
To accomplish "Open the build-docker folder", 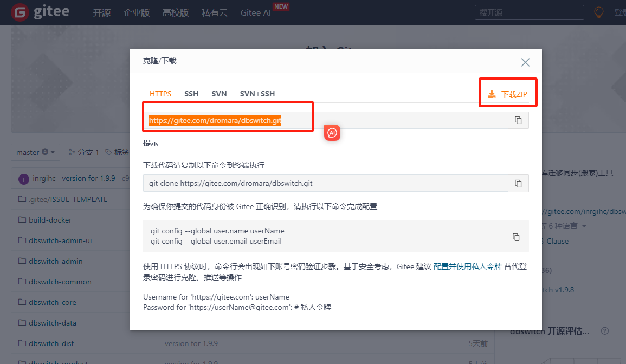I will click(50, 220).
